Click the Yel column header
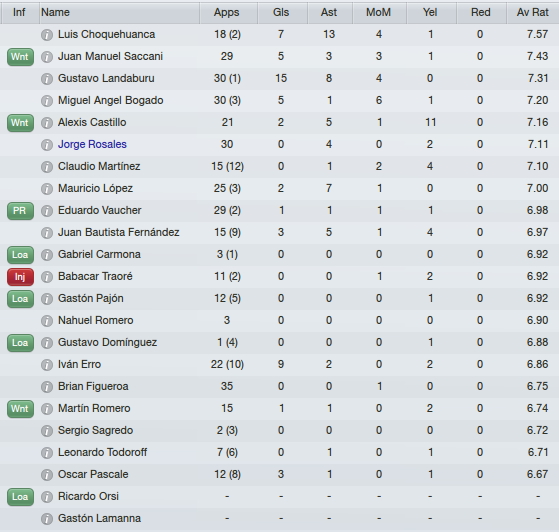The image size is (559, 532). pyautogui.click(x=431, y=12)
